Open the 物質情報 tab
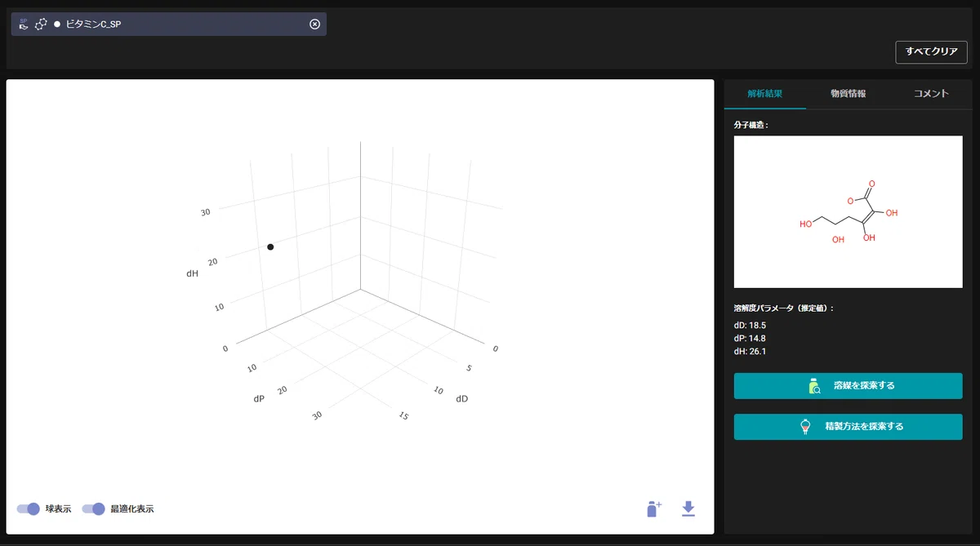Image resolution: width=980 pixels, height=546 pixels. coord(848,94)
